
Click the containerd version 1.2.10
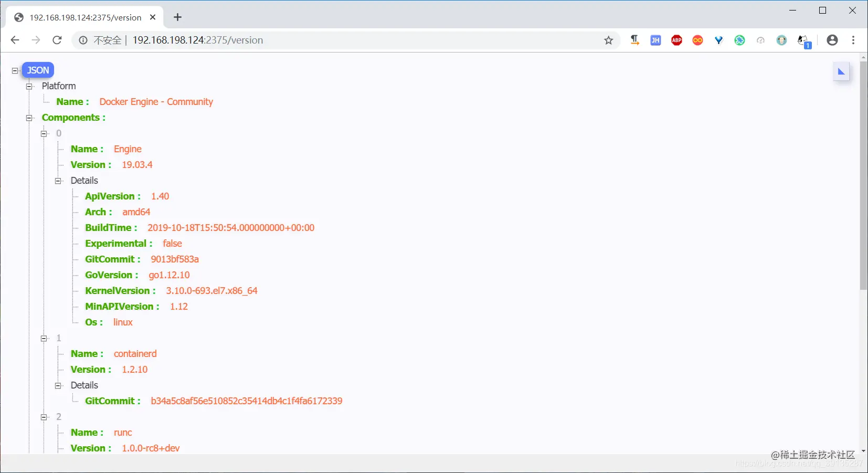(135, 370)
